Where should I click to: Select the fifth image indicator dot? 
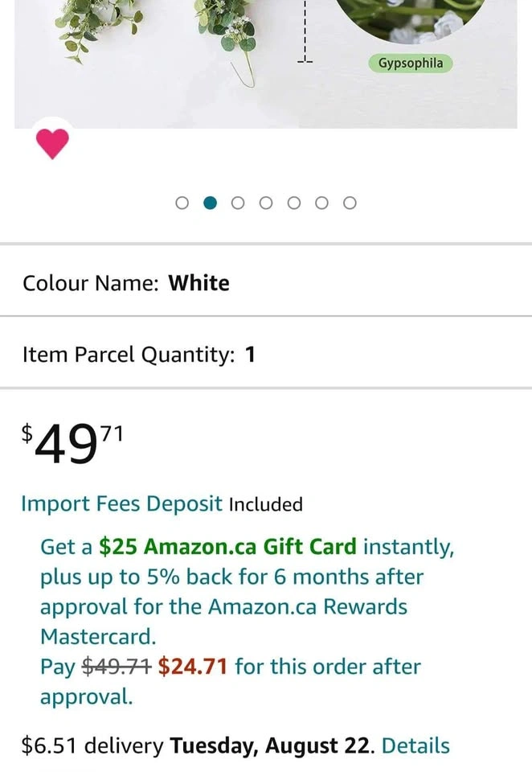click(x=294, y=203)
